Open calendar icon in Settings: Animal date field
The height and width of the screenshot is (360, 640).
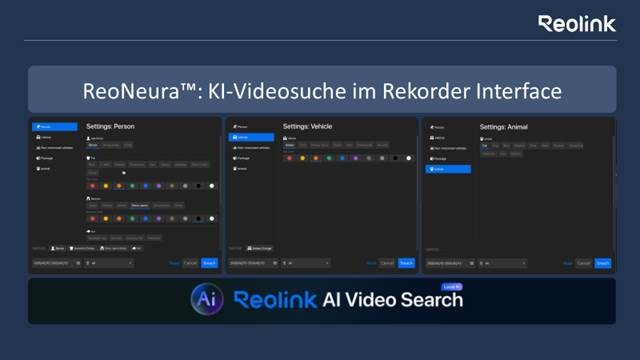tap(471, 263)
